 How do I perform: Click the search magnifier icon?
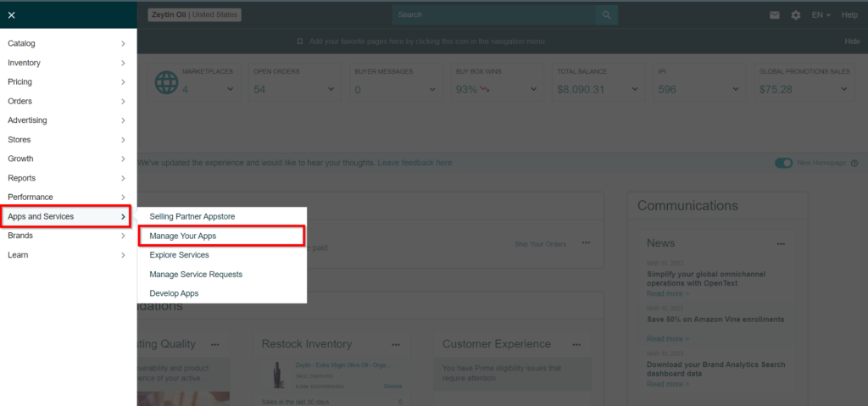coord(607,15)
